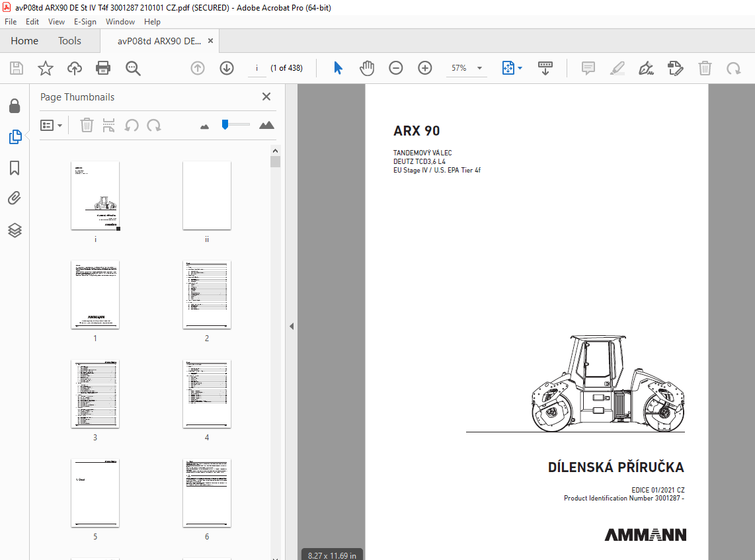Viewport: 755px width, 560px height.
Task: Click the toolbar rotate redo icon
Action: pos(734,68)
